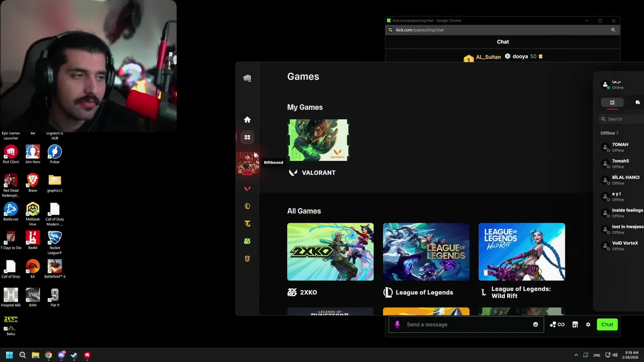644x362 pixels.
Task: Open Baisu desktop shortcut
Action: [11, 326]
